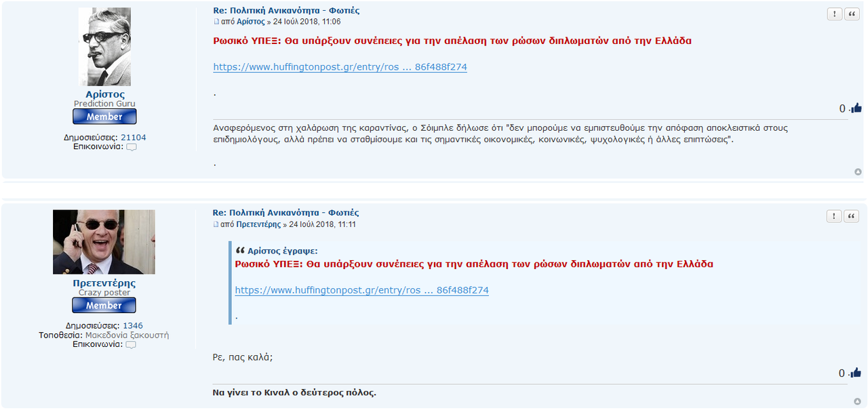This screenshot has width=868, height=410.
Task: Open first post title 'Re: Πολιτική Ανικανότητα - Φωτιές'
Action: click(x=286, y=10)
